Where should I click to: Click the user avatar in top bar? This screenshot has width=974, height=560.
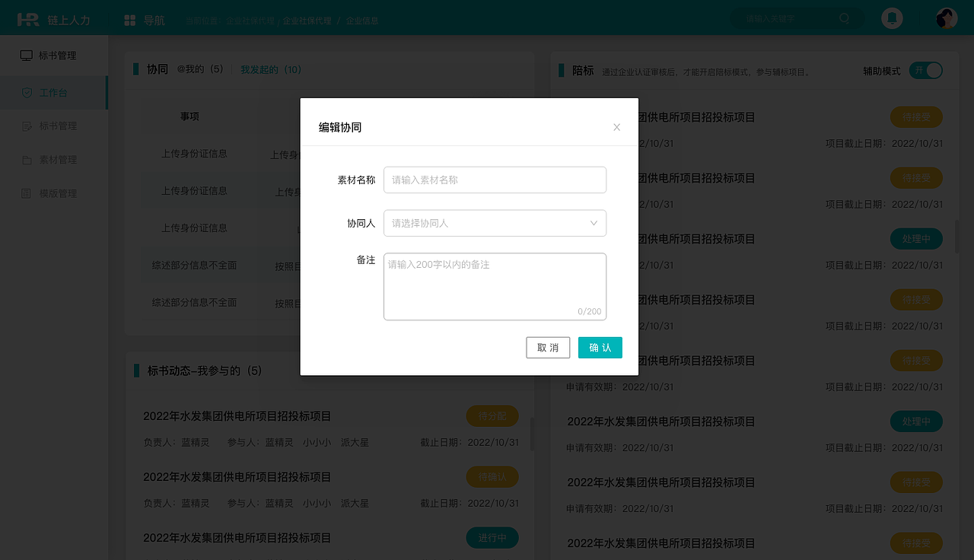pyautogui.click(x=945, y=17)
